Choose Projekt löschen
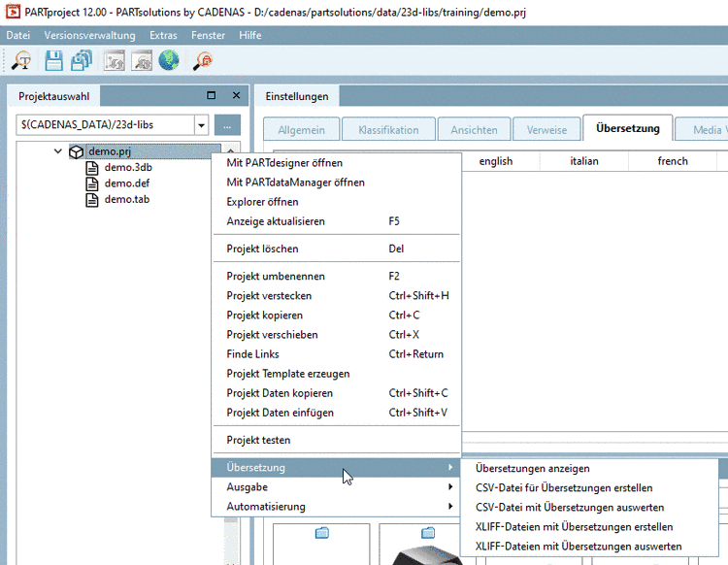This screenshot has height=565, width=728. 336,249
